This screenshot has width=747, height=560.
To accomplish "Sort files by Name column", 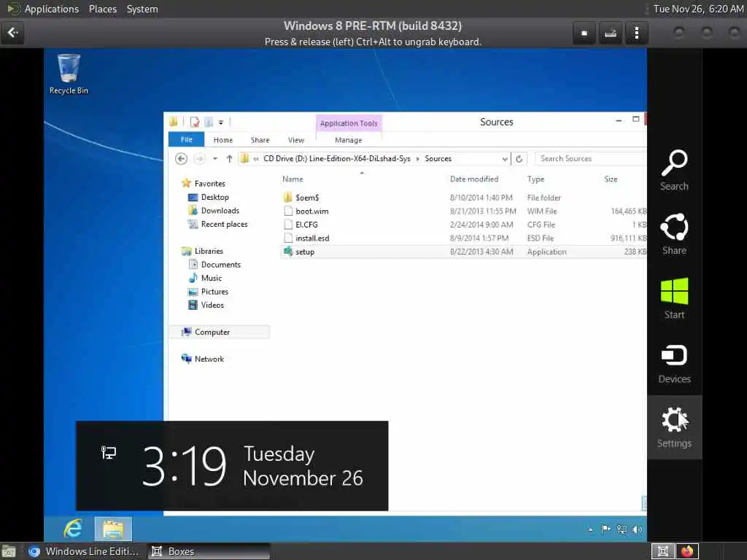I will coord(293,179).
